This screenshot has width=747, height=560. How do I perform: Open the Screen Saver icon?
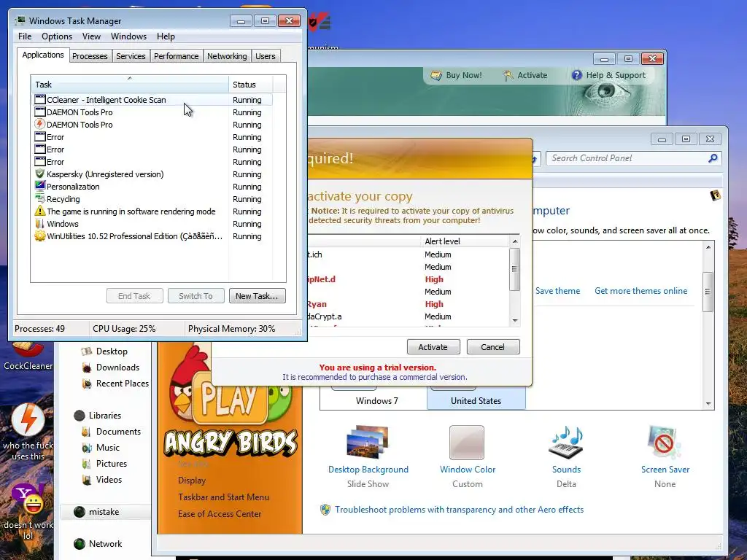[665, 443]
